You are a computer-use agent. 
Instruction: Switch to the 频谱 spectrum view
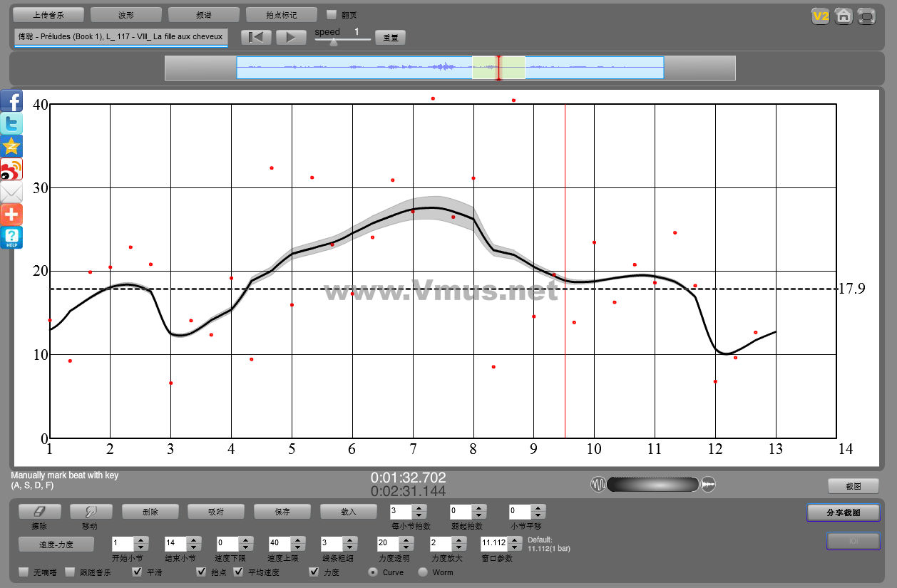tap(204, 14)
